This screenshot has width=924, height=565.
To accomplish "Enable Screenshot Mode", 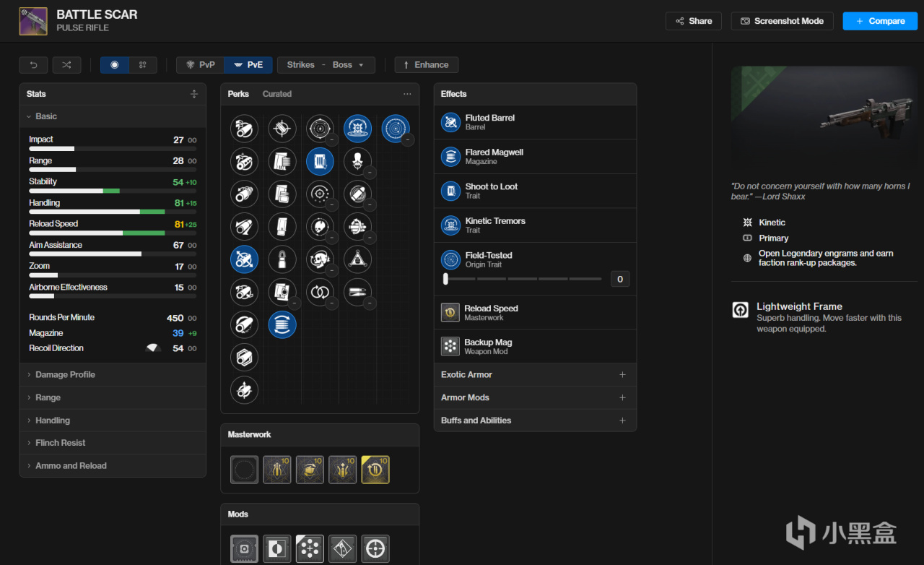I will [x=782, y=21].
